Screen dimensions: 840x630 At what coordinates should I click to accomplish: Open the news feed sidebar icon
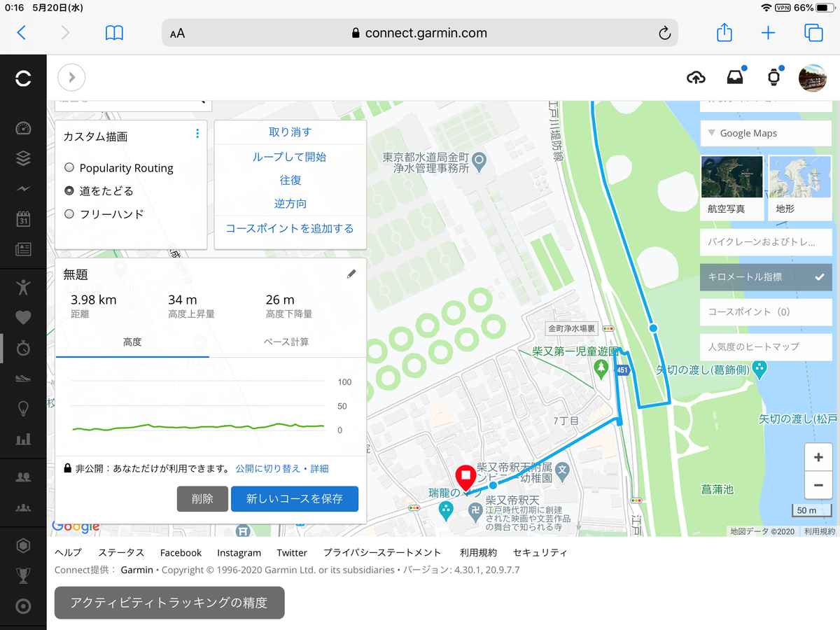coord(23,248)
